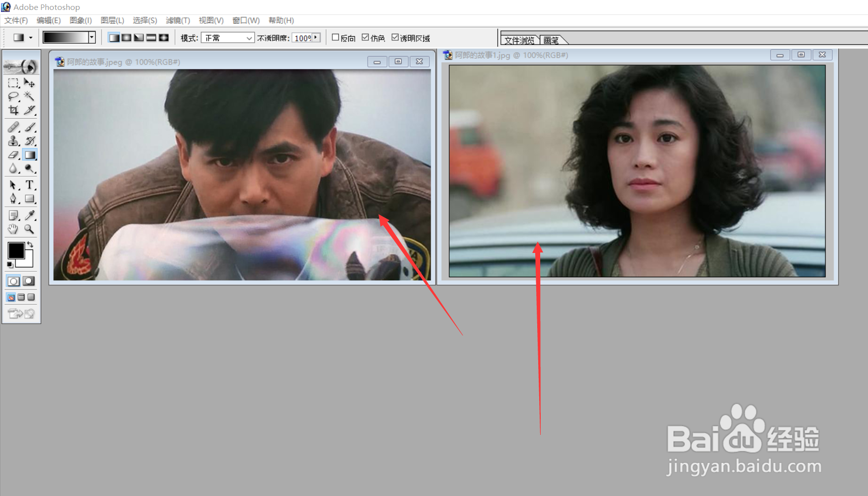Select the Clone Stamp tool
The width and height of the screenshot is (868, 496).
[13, 141]
